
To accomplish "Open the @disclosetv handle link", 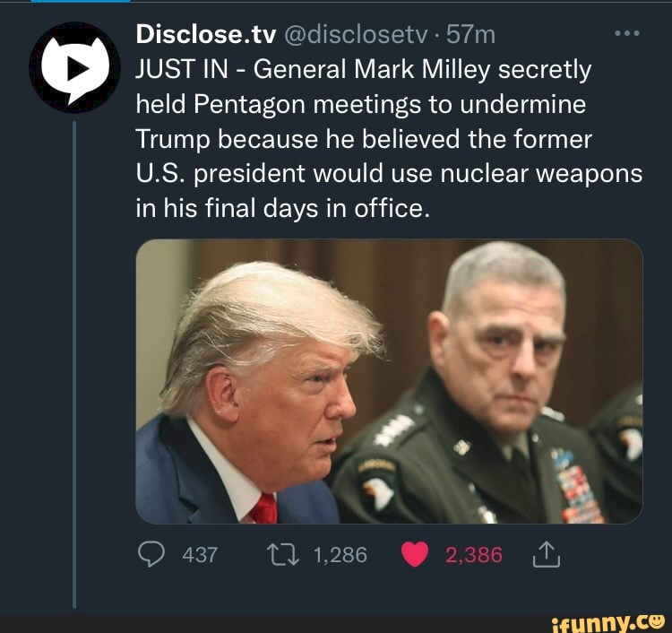I will pos(355,34).
